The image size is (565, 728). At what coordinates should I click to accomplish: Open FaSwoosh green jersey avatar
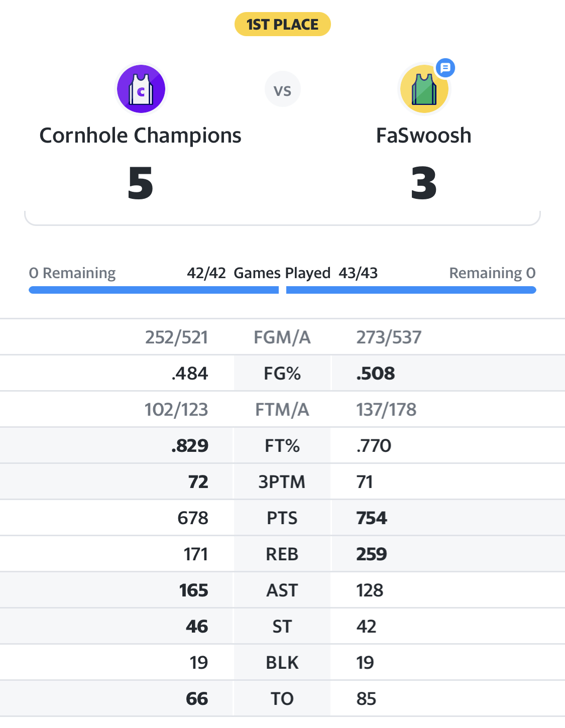[x=424, y=89]
